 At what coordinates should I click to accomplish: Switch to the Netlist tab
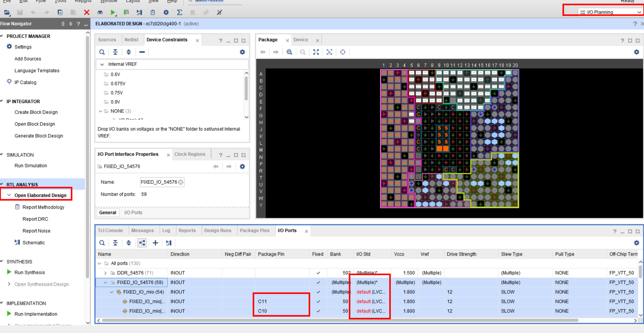click(x=131, y=40)
